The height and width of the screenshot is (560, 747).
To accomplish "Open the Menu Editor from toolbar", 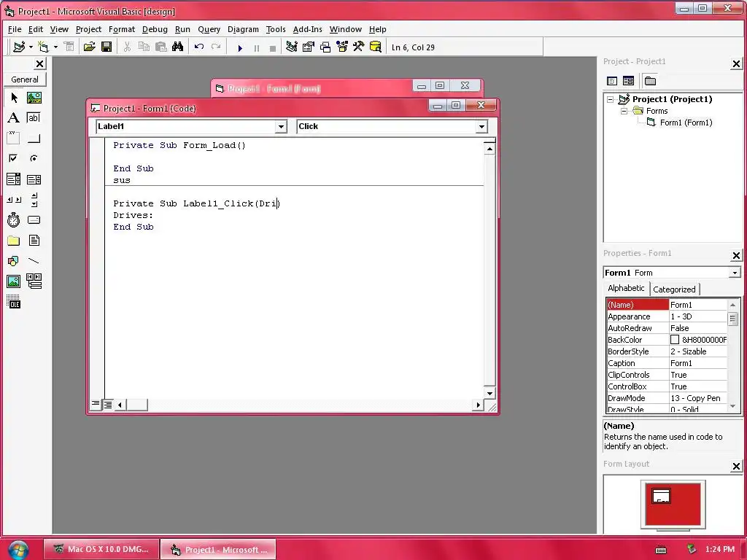I will (69, 47).
